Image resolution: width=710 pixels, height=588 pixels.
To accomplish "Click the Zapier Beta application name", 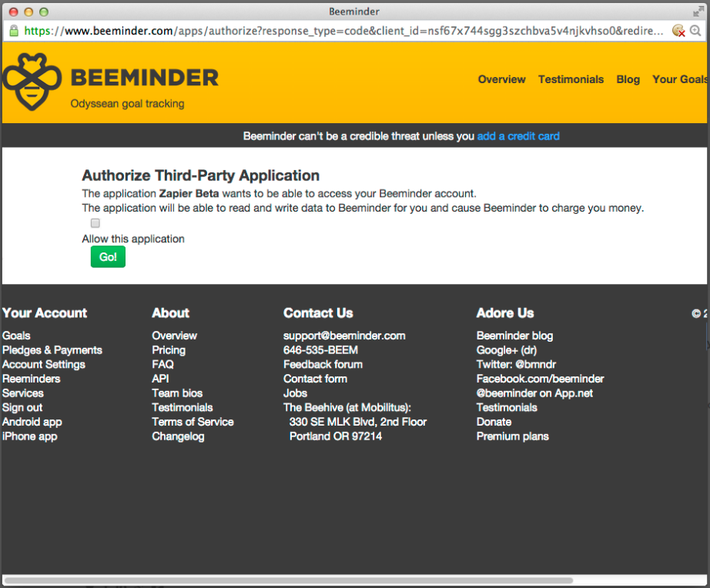I will pyautogui.click(x=189, y=194).
